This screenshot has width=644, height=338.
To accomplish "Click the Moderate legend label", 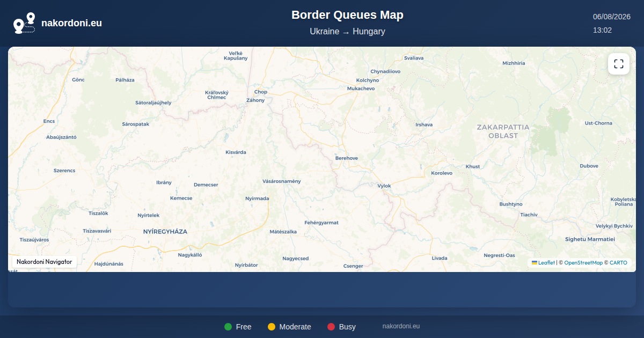I will tap(295, 327).
